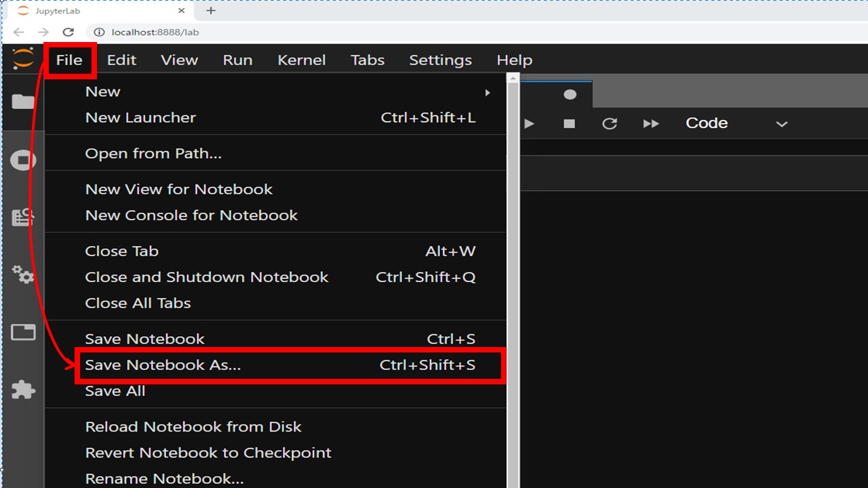This screenshot has width=868, height=488.
Task: Open the Extension Manager puzzle icon
Action: click(x=23, y=390)
